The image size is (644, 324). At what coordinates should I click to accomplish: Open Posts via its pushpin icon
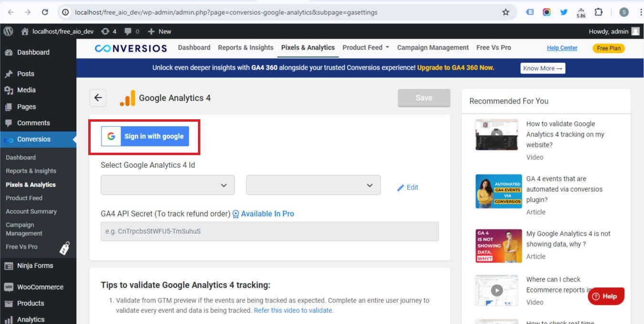click(x=9, y=74)
